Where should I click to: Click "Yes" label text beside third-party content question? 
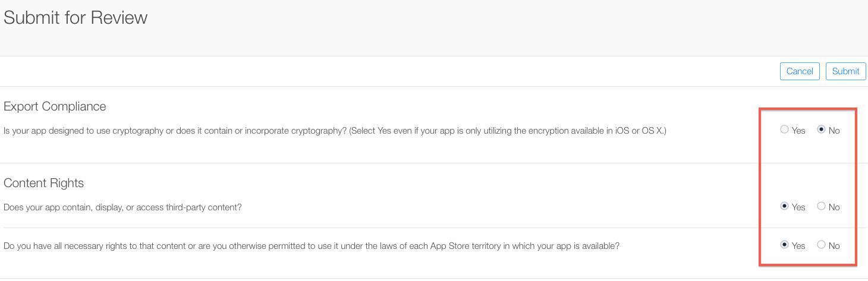[798, 207]
